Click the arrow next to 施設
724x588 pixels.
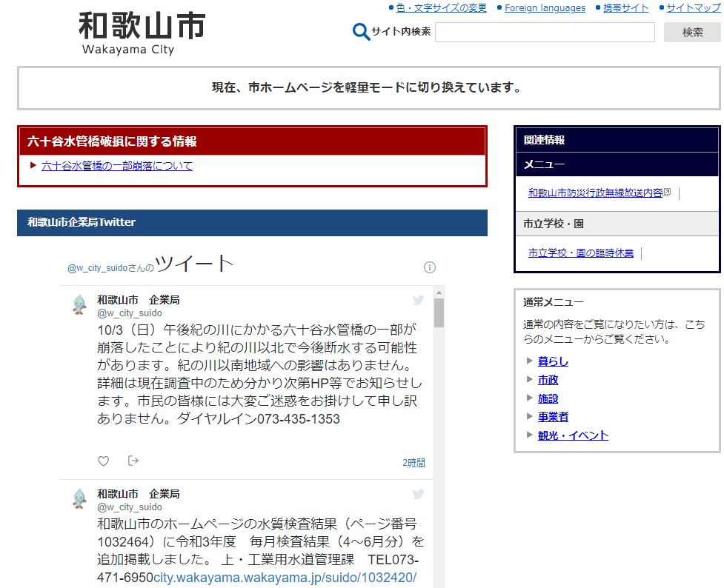[x=530, y=398]
